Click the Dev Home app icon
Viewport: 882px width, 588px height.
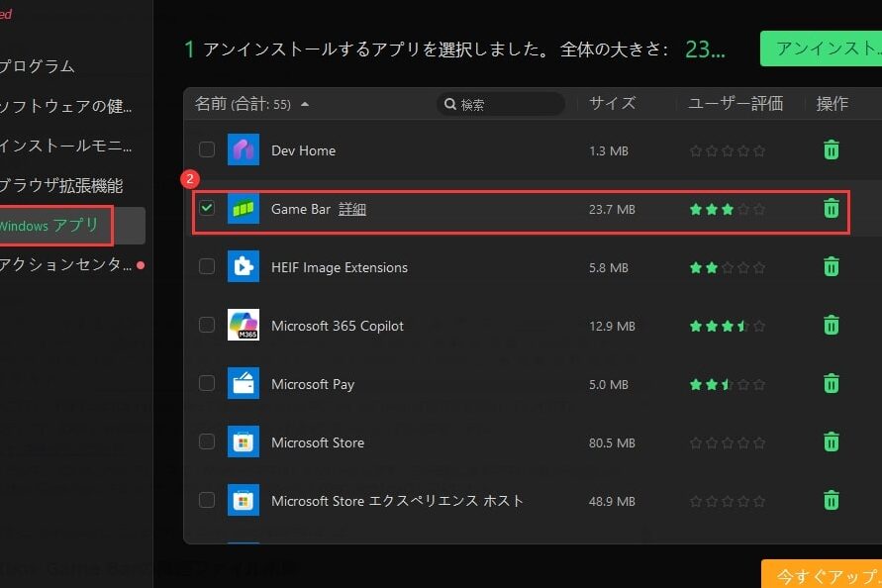pyautogui.click(x=243, y=149)
